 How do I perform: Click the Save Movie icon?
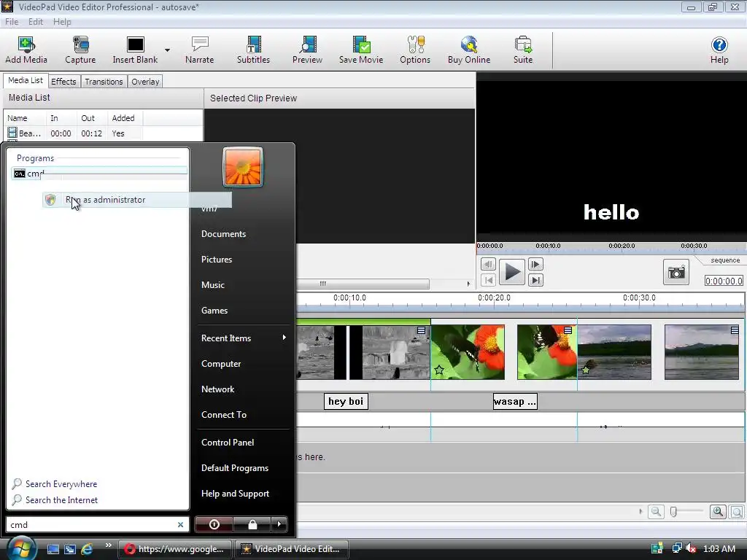(361, 50)
